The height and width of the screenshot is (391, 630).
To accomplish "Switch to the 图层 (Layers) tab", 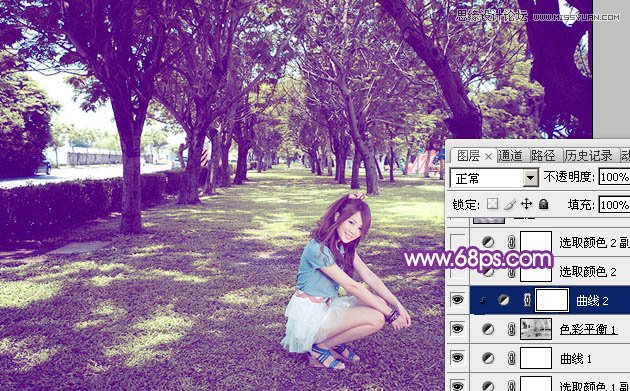I will click(x=468, y=156).
